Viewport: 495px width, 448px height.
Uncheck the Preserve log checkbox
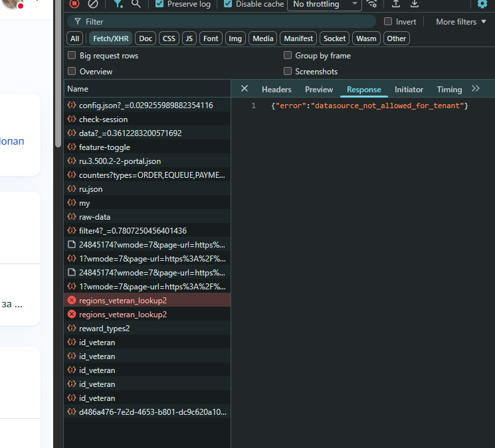[x=159, y=4]
